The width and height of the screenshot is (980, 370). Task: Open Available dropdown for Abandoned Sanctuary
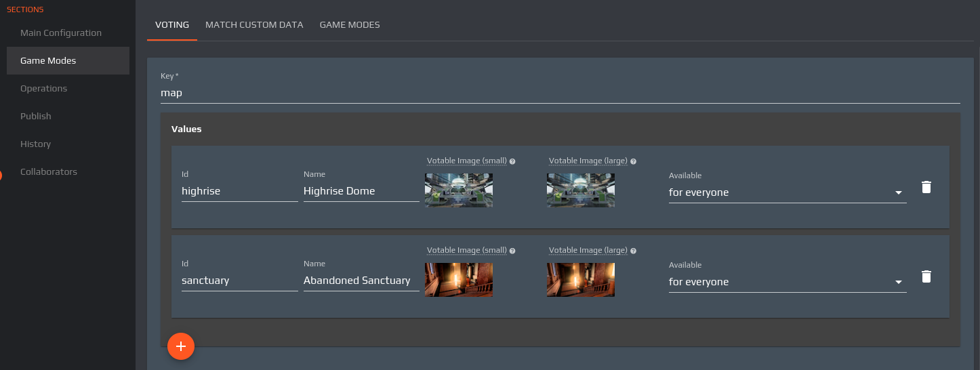click(787, 282)
